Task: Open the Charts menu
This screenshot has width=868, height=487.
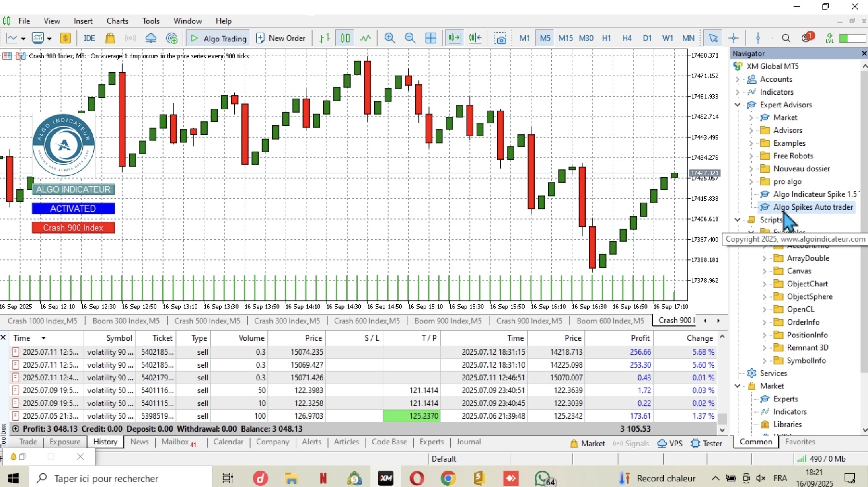Action: [117, 21]
